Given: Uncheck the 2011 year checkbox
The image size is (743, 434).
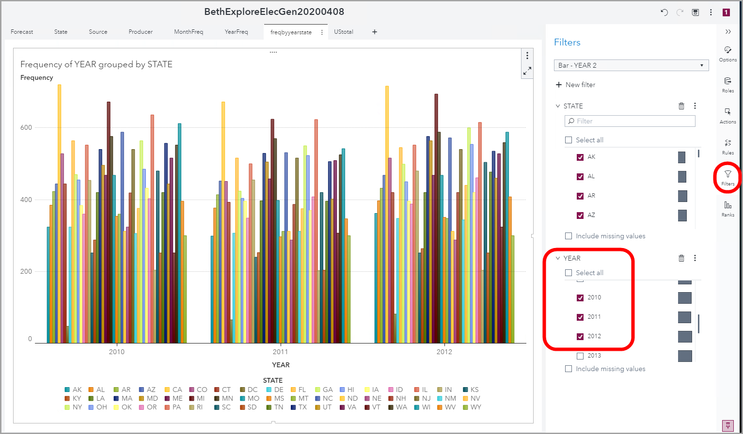Looking at the screenshot, I should (x=580, y=317).
